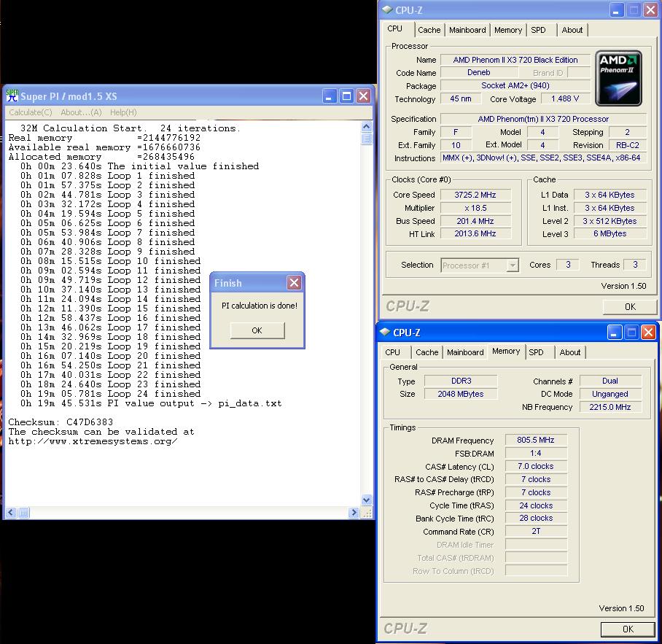
Task: Click the AMD Phenom II processor logo
Action: [618, 78]
